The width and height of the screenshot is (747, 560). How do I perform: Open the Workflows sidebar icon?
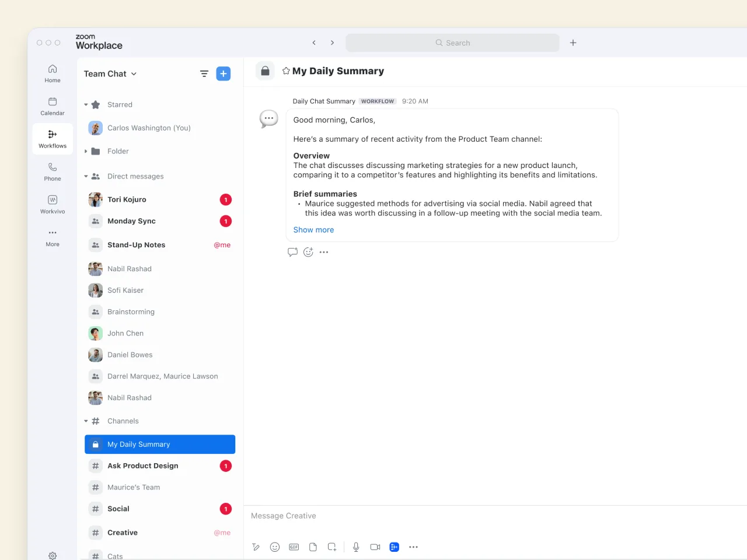tap(52, 139)
